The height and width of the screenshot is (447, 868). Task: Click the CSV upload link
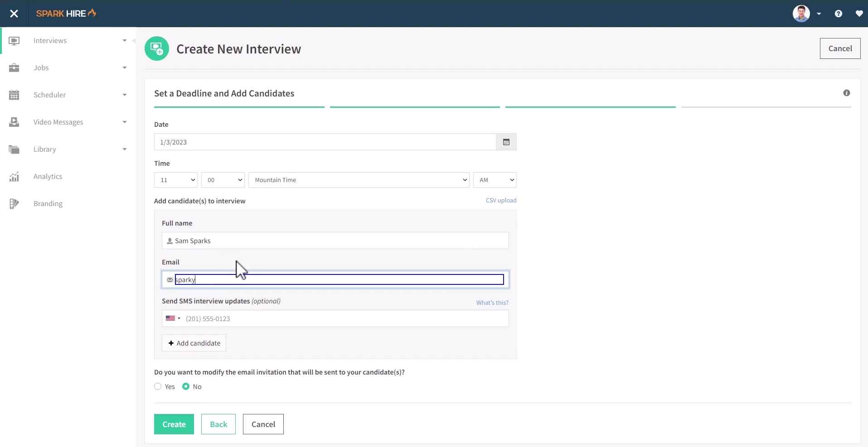(x=501, y=200)
